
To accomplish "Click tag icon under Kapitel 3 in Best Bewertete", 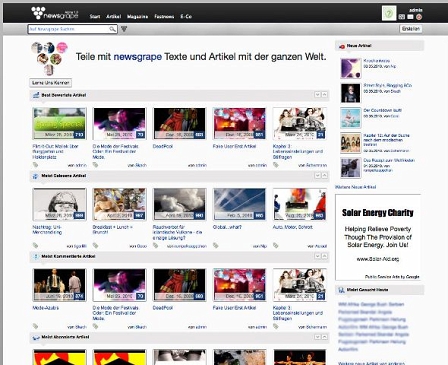I will click(276, 165).
